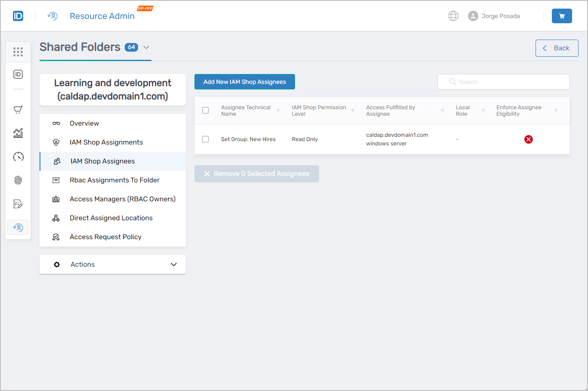Expand the Shared Folders dropdown chevron
Image resolution: width=588 pixels, height=391 pixels.
[x=146, y=47]
